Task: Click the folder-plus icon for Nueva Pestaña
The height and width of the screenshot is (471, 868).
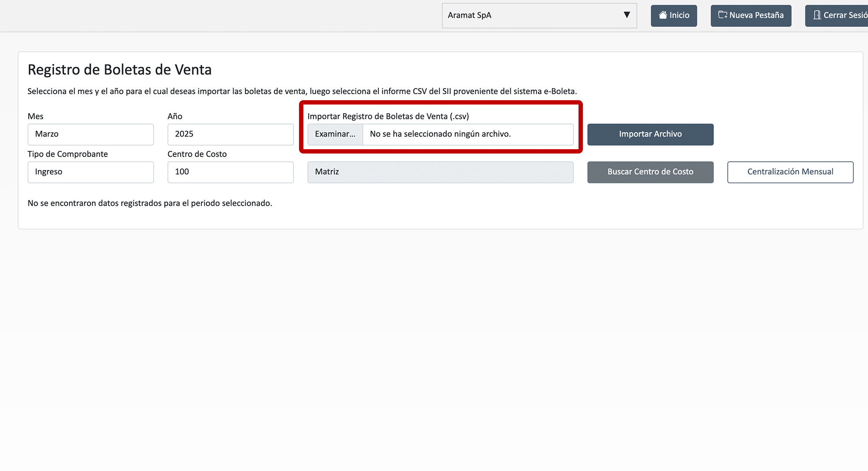Action: coord(723,15)
